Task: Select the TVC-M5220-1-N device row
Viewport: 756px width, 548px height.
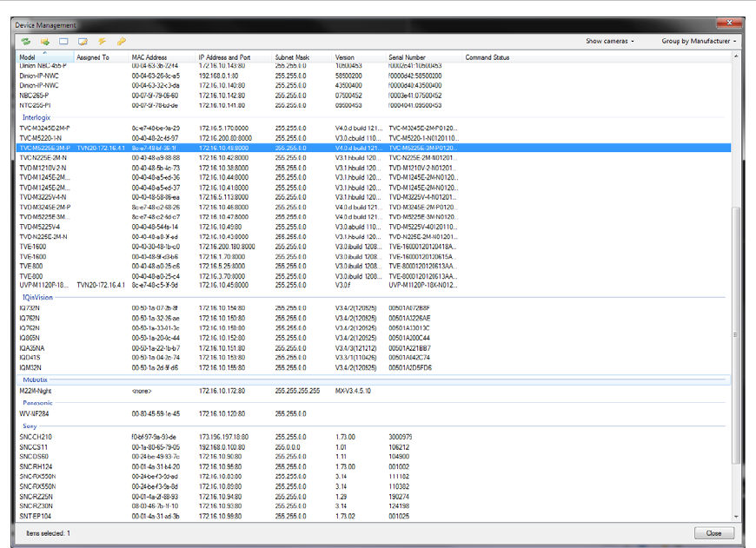Action: pyautogui.click(x=374, y=138)
